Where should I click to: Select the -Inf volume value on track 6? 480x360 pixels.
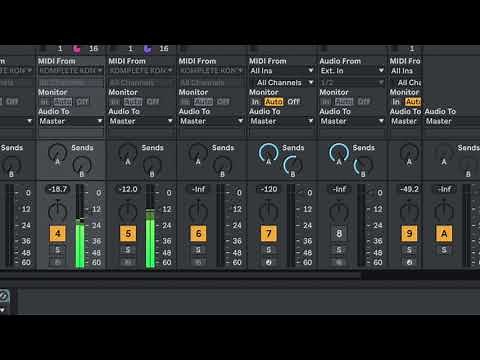click(198, 189)
